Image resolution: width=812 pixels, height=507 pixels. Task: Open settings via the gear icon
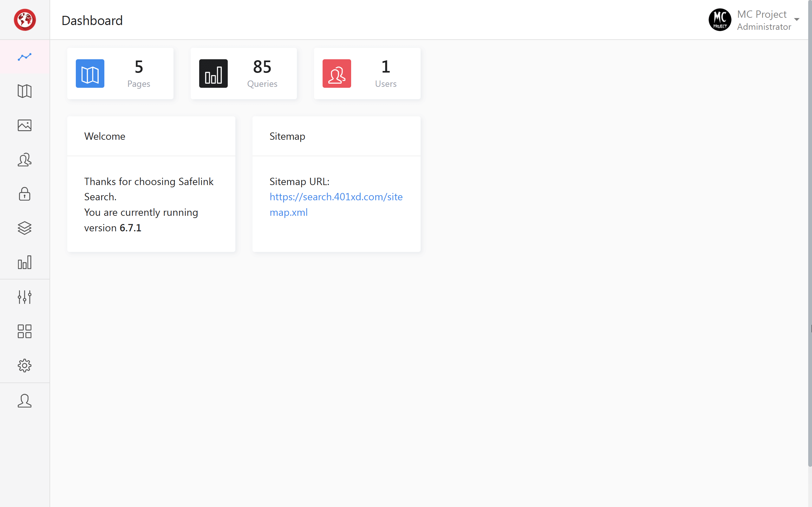(x=24, y=365)
